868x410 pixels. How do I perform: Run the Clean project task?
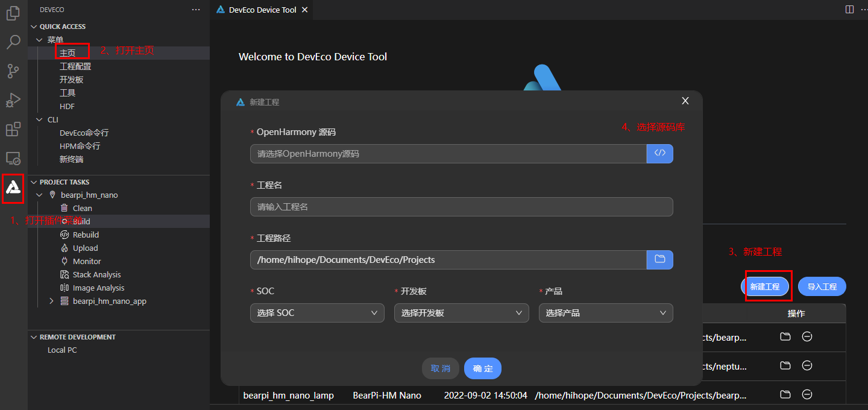[x=83, y=208]
